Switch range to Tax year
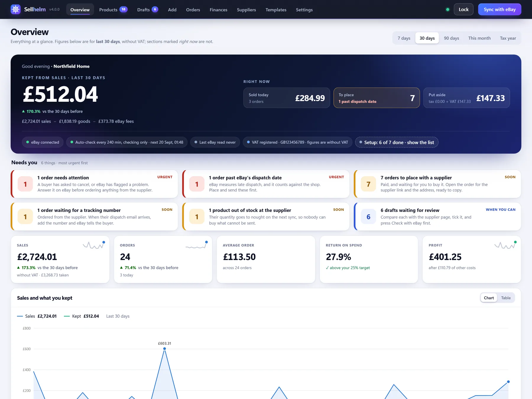Image resolution: width=532 pixels, height=399 pixels. pos(508,38)
